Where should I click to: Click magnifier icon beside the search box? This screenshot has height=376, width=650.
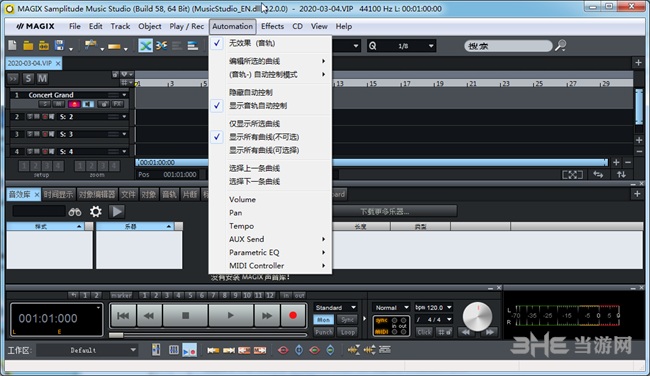tap(560, 45)
